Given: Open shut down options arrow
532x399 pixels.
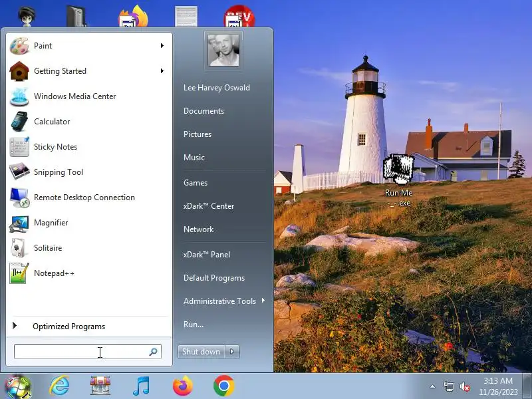Looking at the screenshot, I should coord(232,352).
